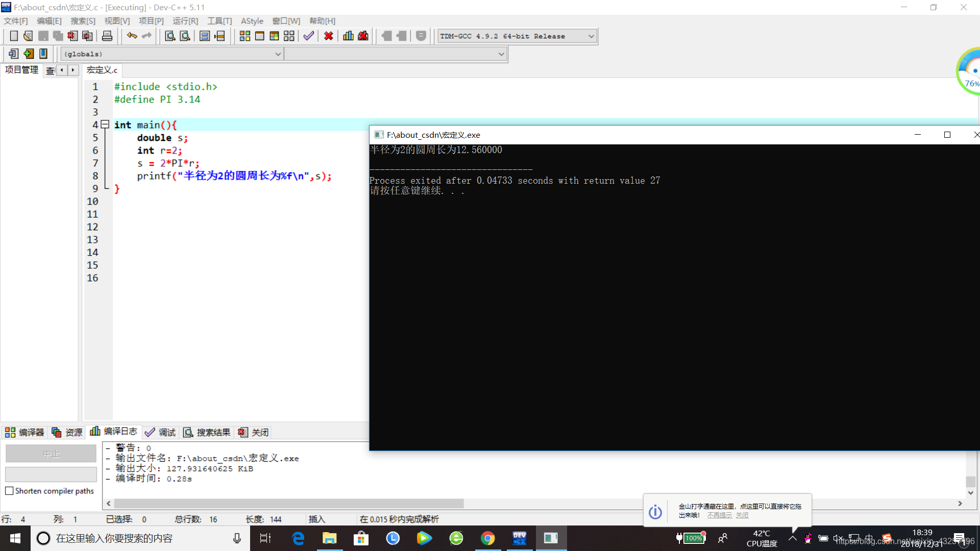Open the Windows Start menu
This screenshot has width=980, height=551.
15,538
